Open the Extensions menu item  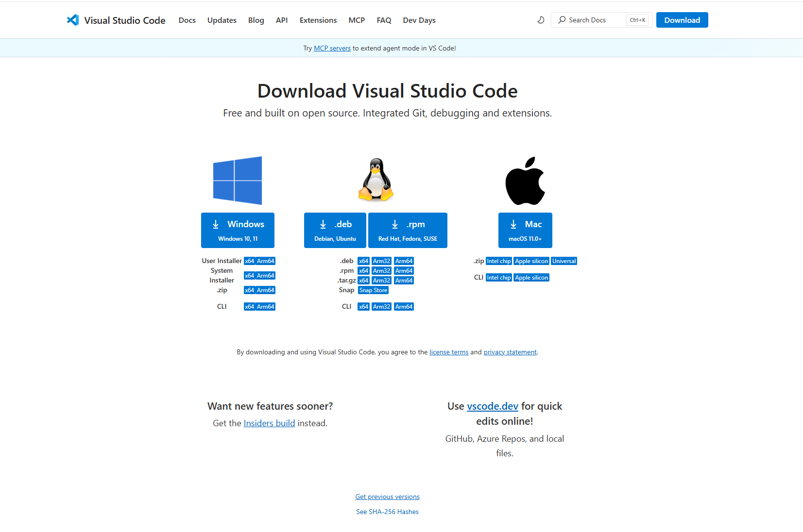pos(318,20)
